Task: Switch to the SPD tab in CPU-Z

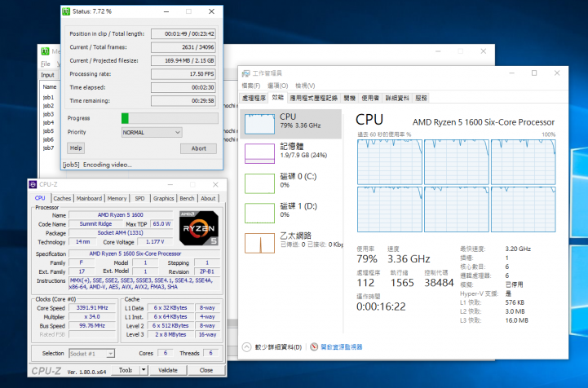Action: [x=139, y=198]
